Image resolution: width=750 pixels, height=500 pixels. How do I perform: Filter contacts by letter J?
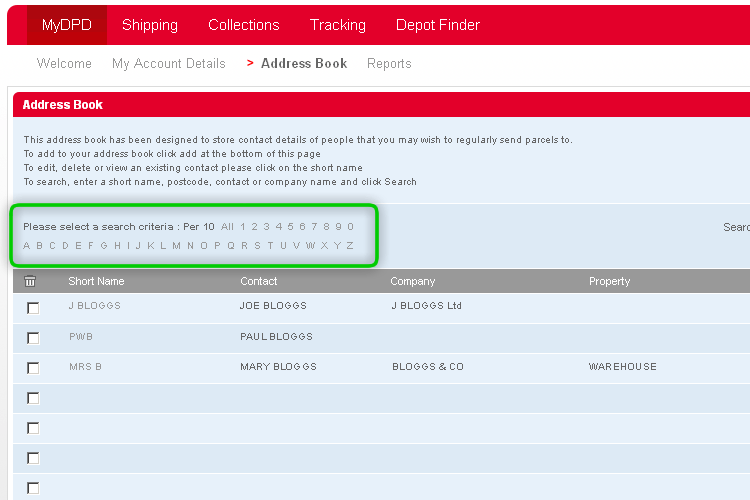tap(138, 246)
